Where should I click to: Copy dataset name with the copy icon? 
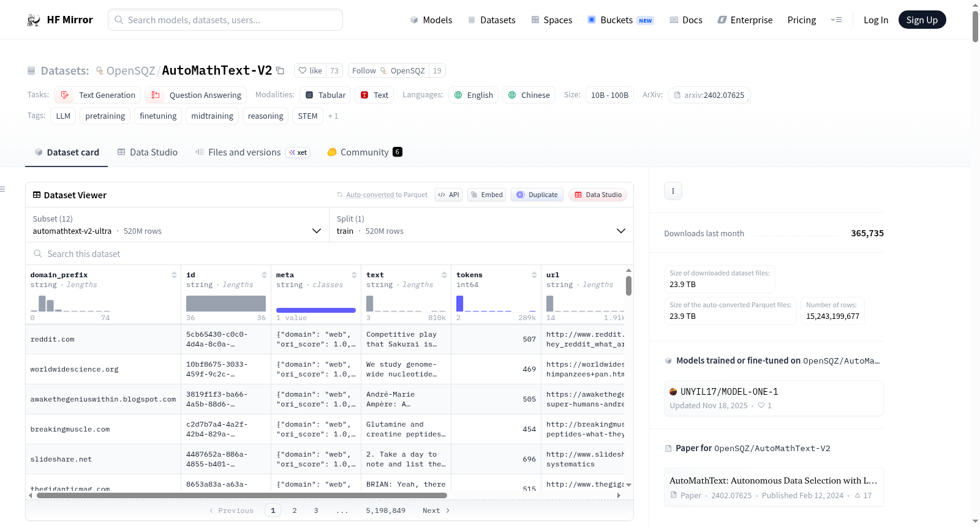[280, 70]
